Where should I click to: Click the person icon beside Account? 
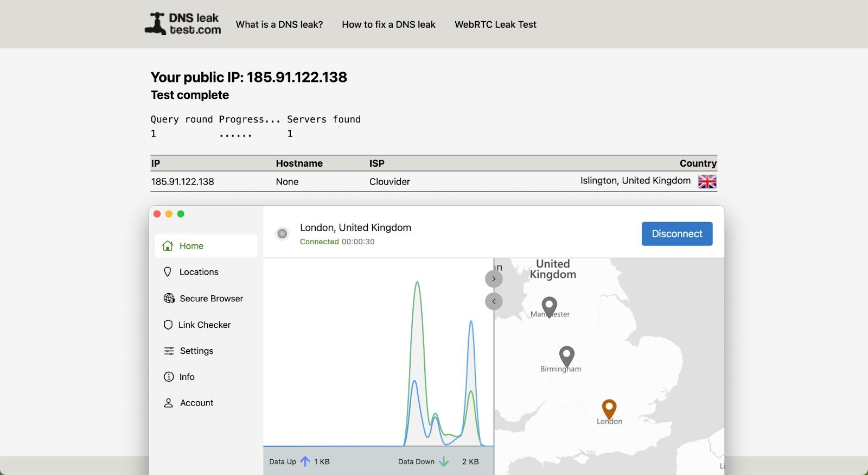pyautogui.click(x=168, y=403)
